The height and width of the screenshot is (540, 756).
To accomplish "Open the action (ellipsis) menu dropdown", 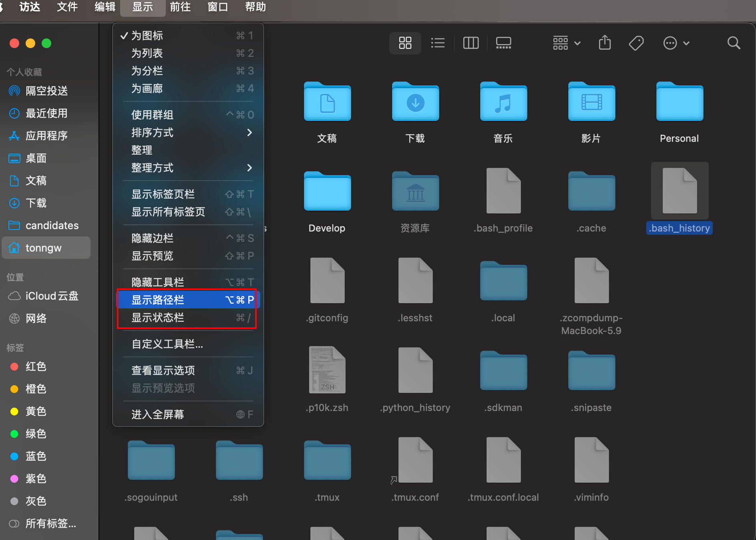I will click(676, 43).
